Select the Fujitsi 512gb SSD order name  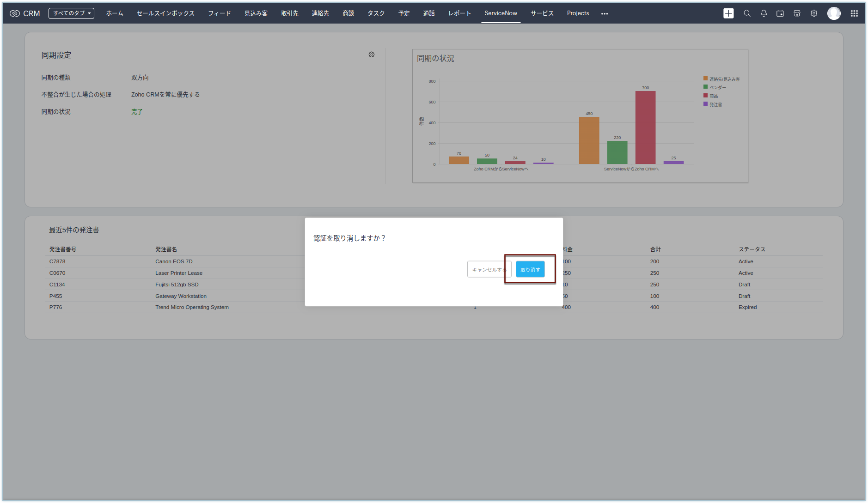177,285
